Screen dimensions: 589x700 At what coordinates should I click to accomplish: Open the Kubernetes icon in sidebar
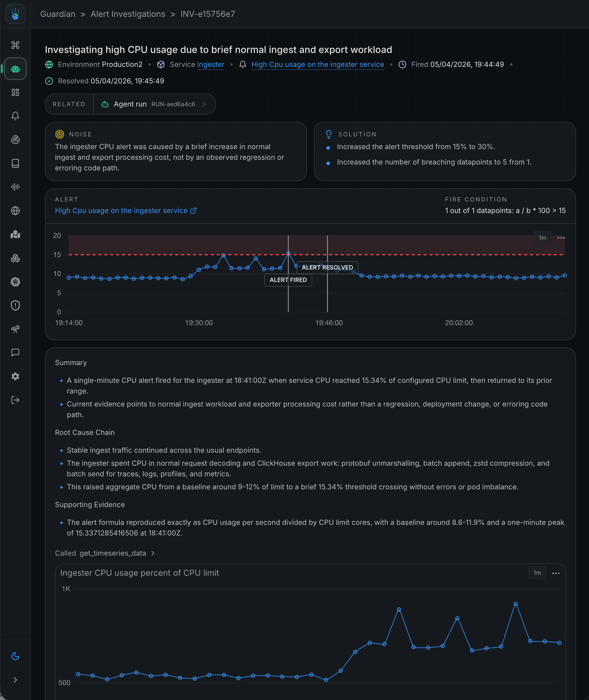[15, 282]
